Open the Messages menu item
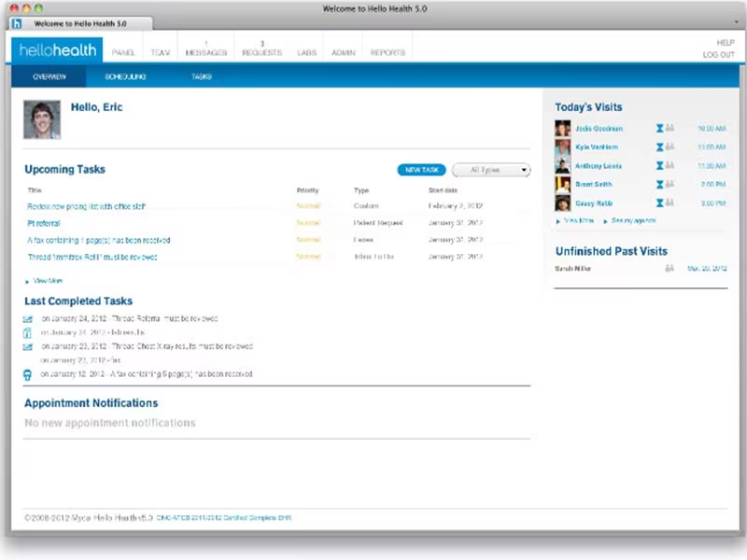The image size is (747, 560). pyautogui.click(x=205, y=49)
